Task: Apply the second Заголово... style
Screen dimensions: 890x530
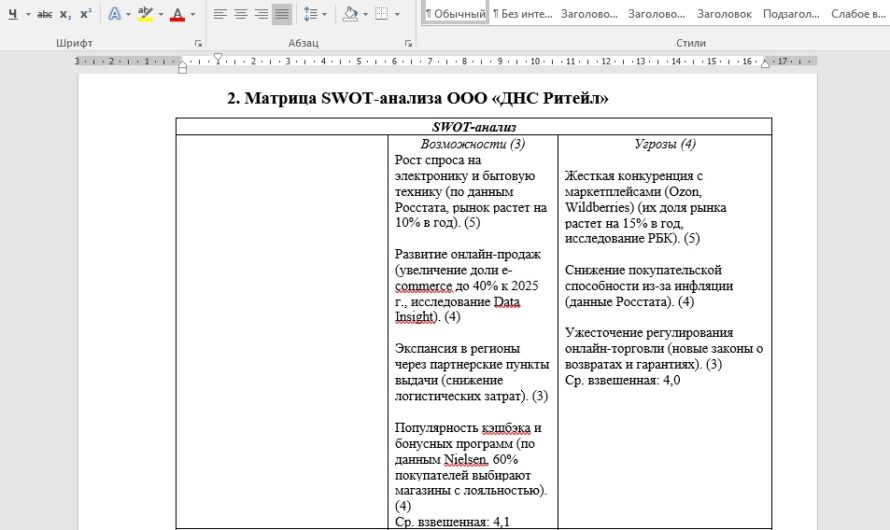Action: click(x=656, y=14)
